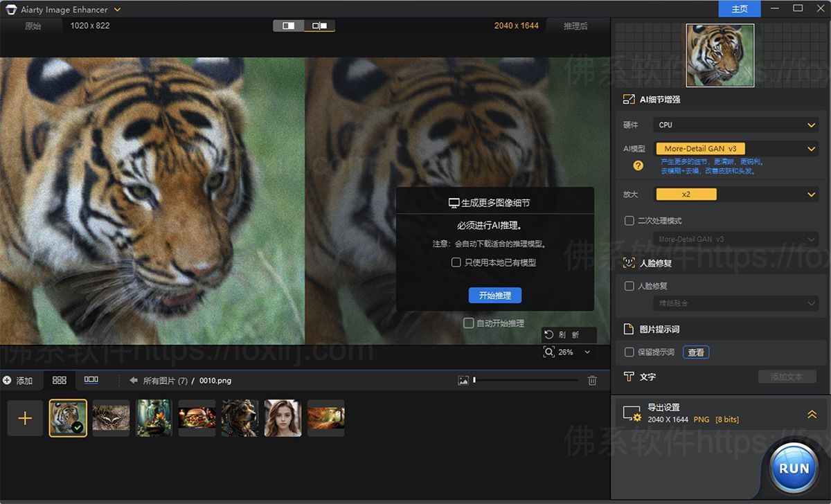Open the More-Detail GAN v3 model dropdown
Viewport: 831px width, 504px height.
click(735, 148)
